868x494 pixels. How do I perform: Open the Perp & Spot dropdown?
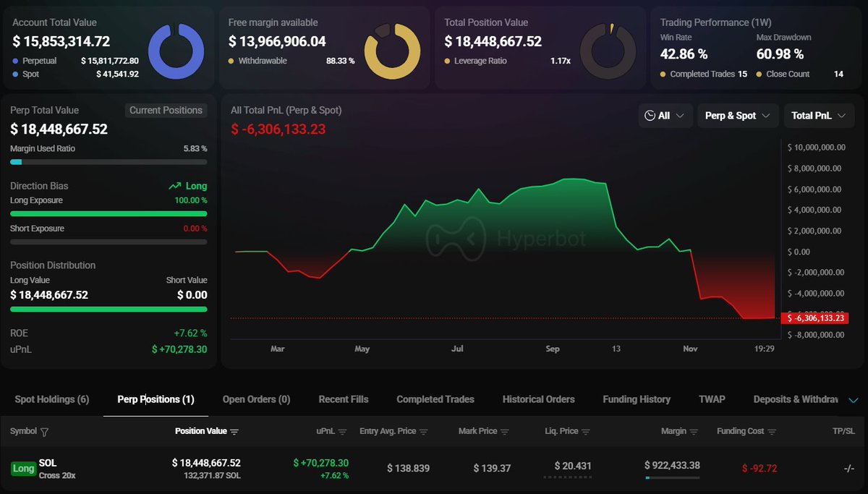[737, 116]
